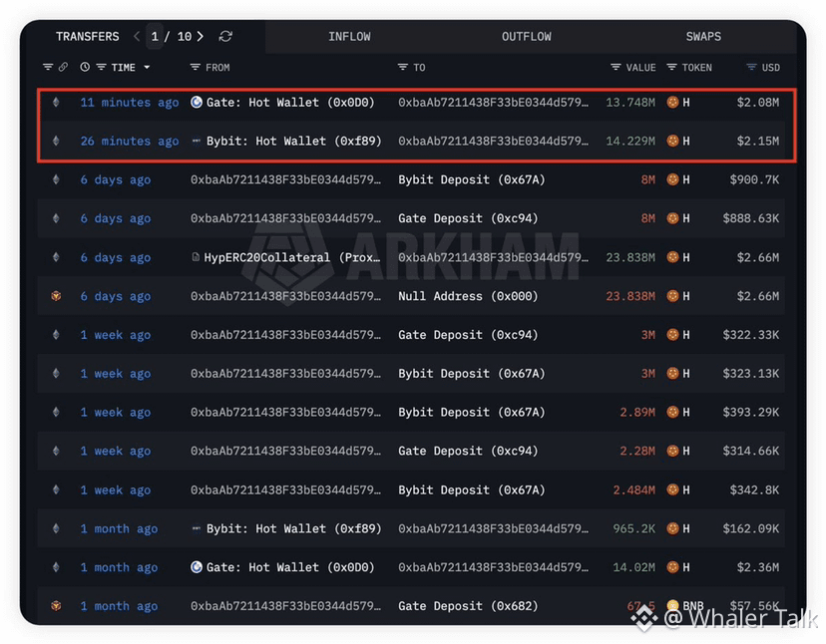The image size is (826, 644).
Task: Go to previous transfers page arrow
Action: point(137,36)
